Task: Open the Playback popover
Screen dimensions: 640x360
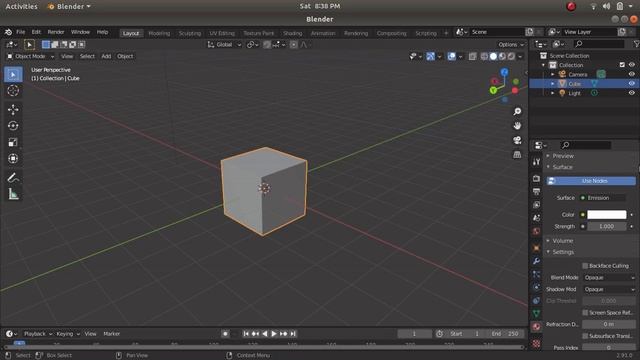Action: click(x=37, y=334)
